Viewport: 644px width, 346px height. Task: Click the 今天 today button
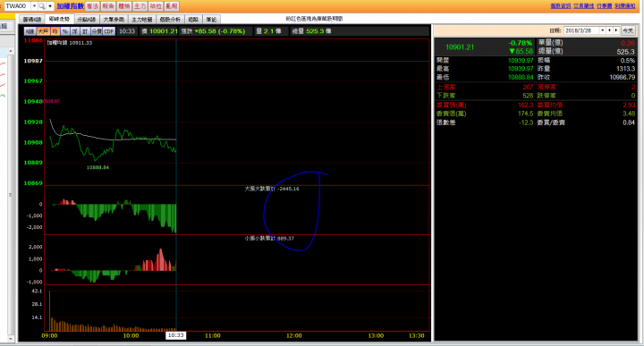click(x=628, y=30)
